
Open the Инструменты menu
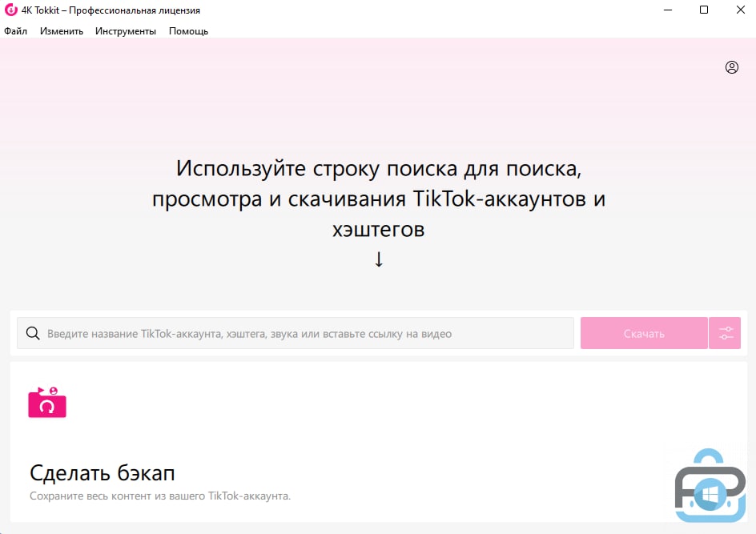click(126, 31)
